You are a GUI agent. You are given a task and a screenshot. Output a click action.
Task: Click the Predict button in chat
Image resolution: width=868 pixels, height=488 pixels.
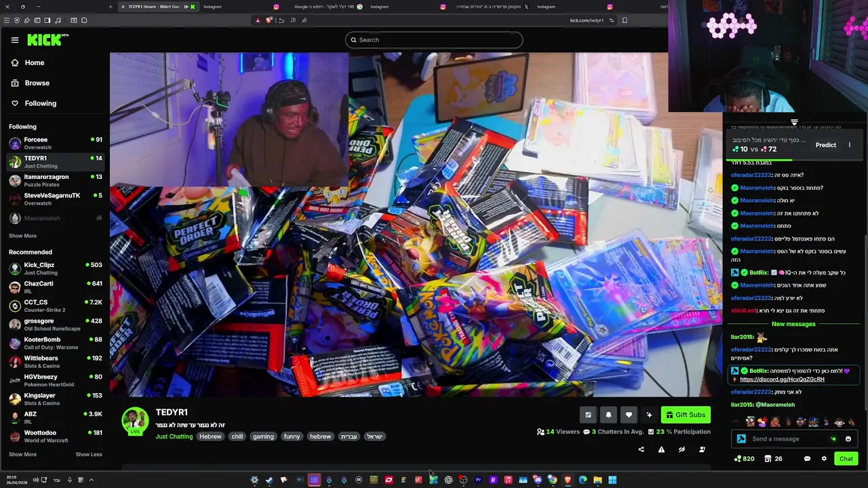point(825,145)
